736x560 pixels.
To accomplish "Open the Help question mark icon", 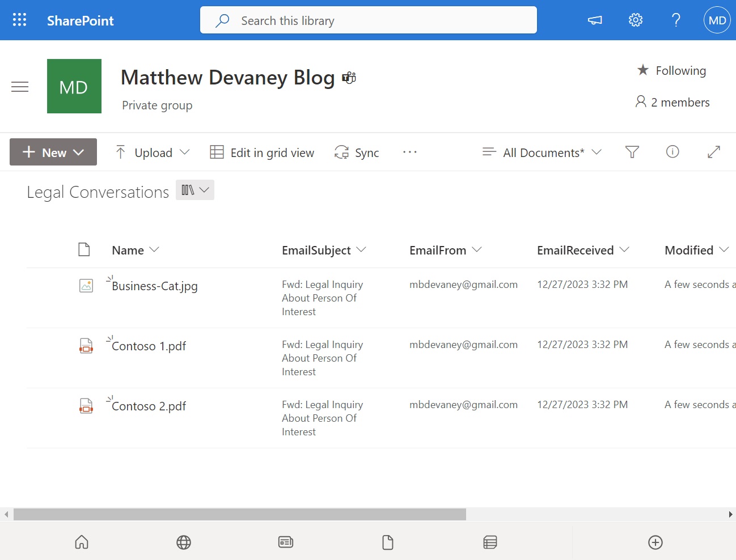I will [676, 20].
